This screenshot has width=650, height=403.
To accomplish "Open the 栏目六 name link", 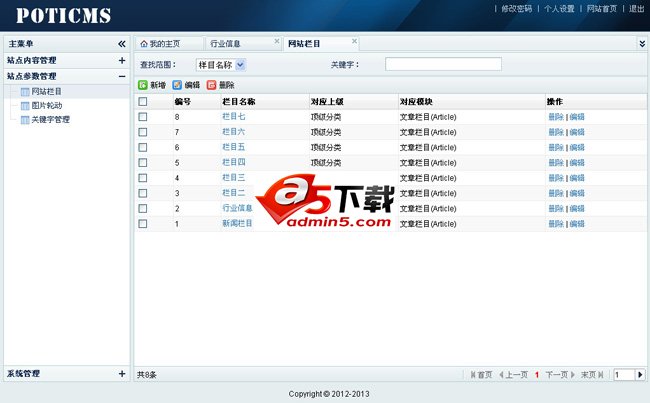I will pyautogui.click(x=233, y=132).
